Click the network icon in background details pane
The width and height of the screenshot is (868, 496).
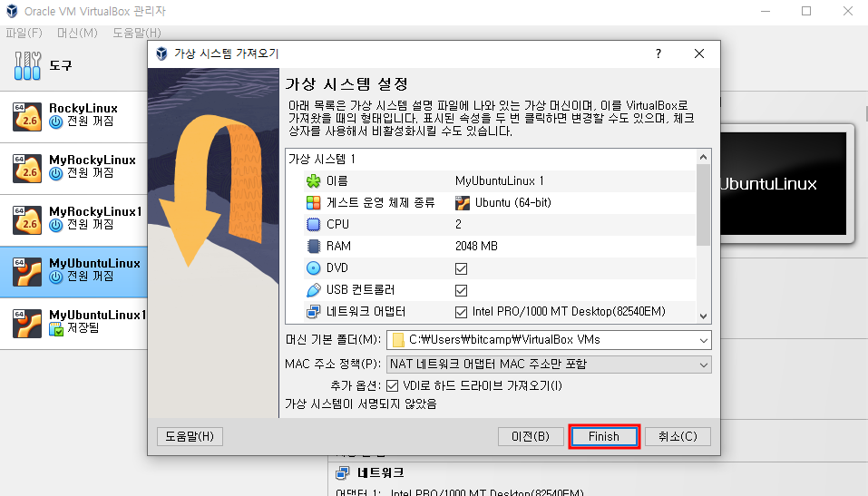(x=343, y=472)
